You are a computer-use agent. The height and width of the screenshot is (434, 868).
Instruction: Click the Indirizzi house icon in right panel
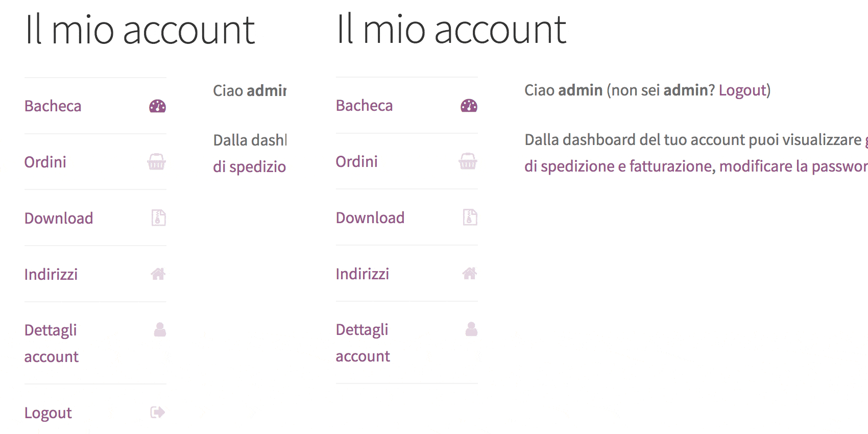coord(470,273)
